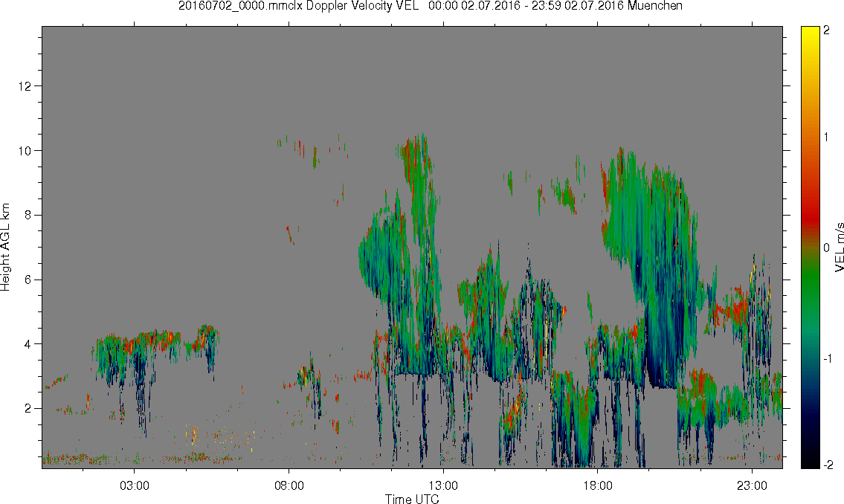The height and width of the screenshot is (504, 844).
Task: Click the height axis label 8
Action: (28, 215)
